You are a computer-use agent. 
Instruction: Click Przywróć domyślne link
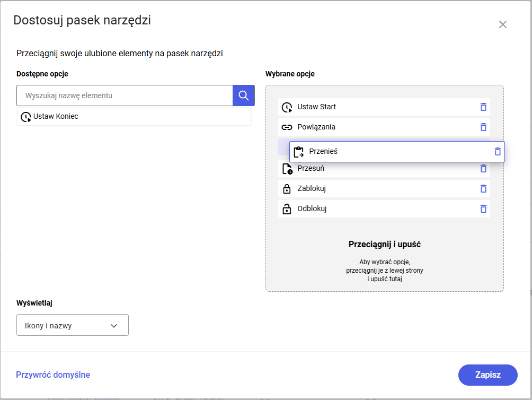(53, 375)
